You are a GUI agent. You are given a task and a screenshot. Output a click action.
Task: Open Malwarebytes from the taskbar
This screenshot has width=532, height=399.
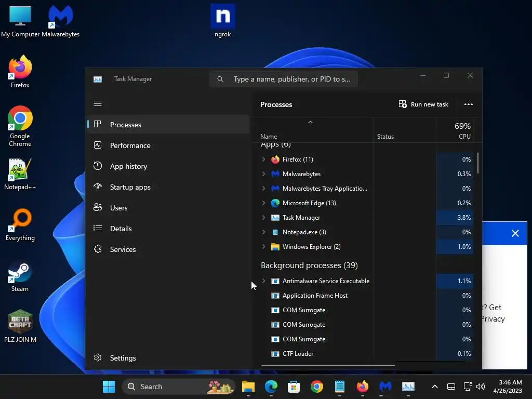385,387
